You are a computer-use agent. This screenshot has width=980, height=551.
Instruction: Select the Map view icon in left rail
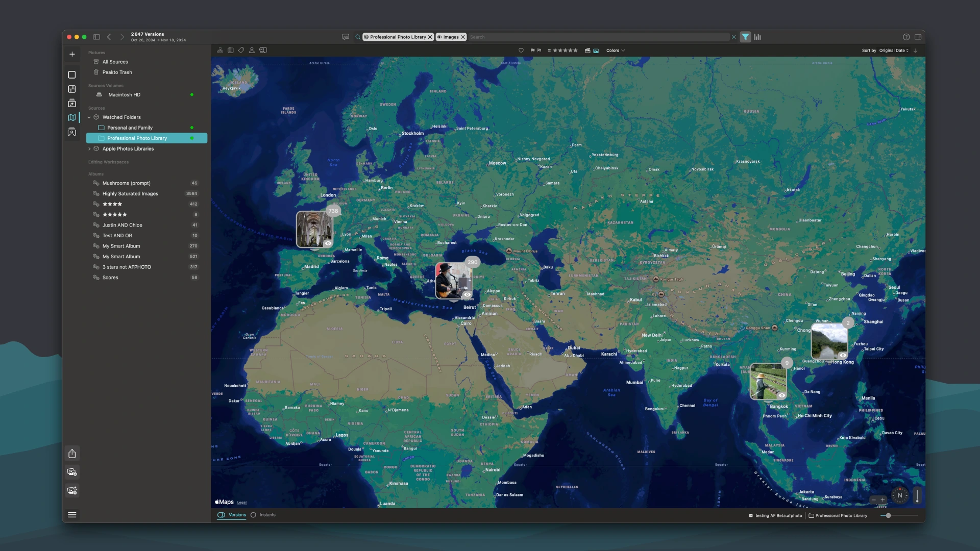[72, 117]
